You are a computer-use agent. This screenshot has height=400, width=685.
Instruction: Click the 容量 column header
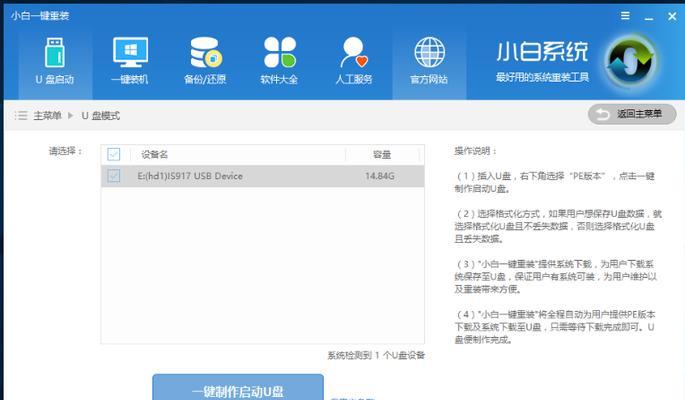click(x=382, y=154)
